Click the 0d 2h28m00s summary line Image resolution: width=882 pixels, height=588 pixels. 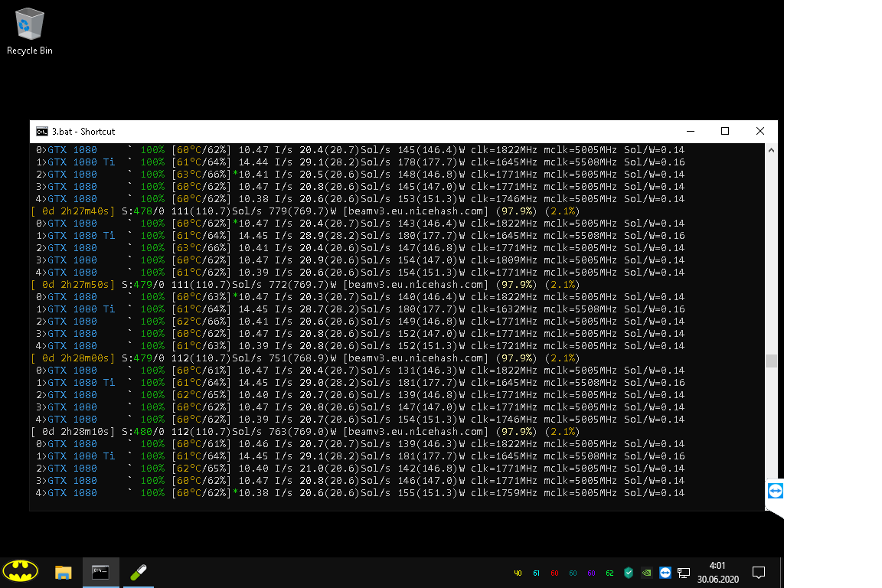(305, 358)
